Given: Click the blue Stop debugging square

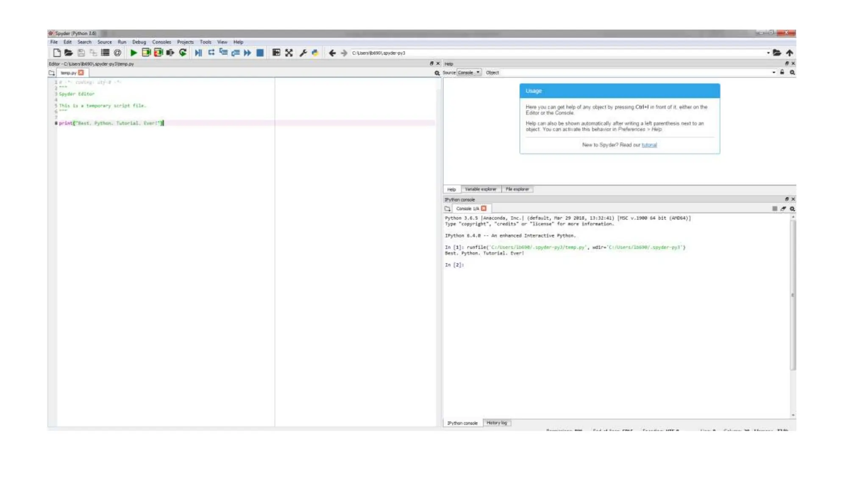Looking at the screenshot, I should coord(260,53).
